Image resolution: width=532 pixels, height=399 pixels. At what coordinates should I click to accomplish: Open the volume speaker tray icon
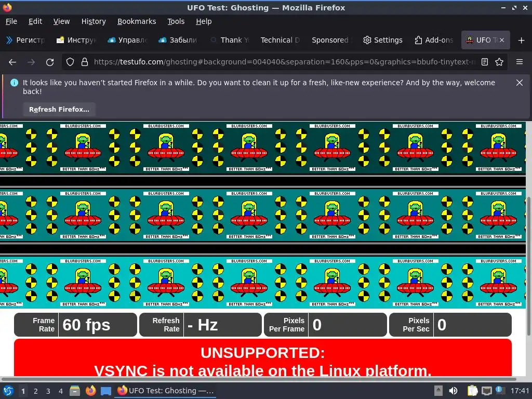(453, 391)
